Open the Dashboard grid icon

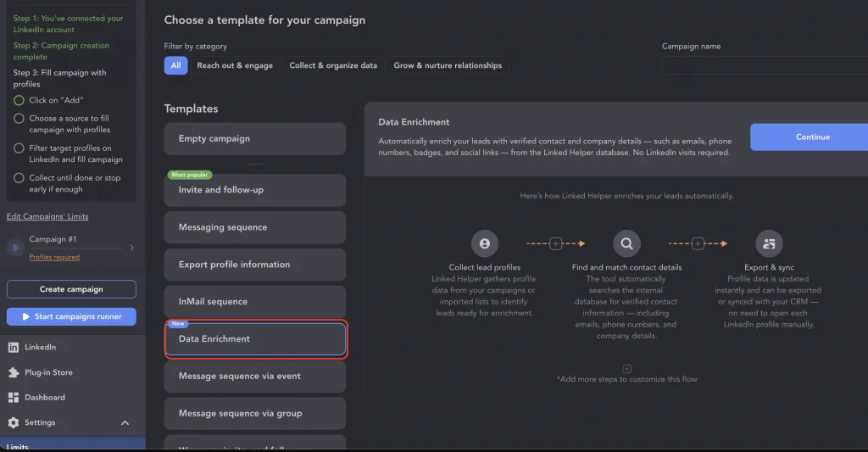(14, 397)
